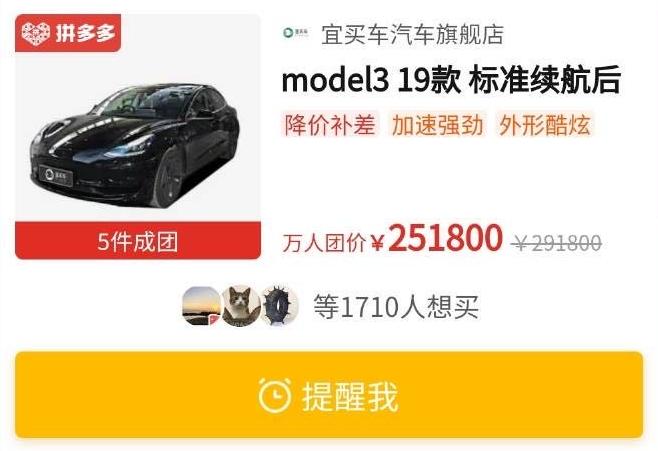
Task: Click the Pinduoduo heart logo icon
Action: (36, 34)
